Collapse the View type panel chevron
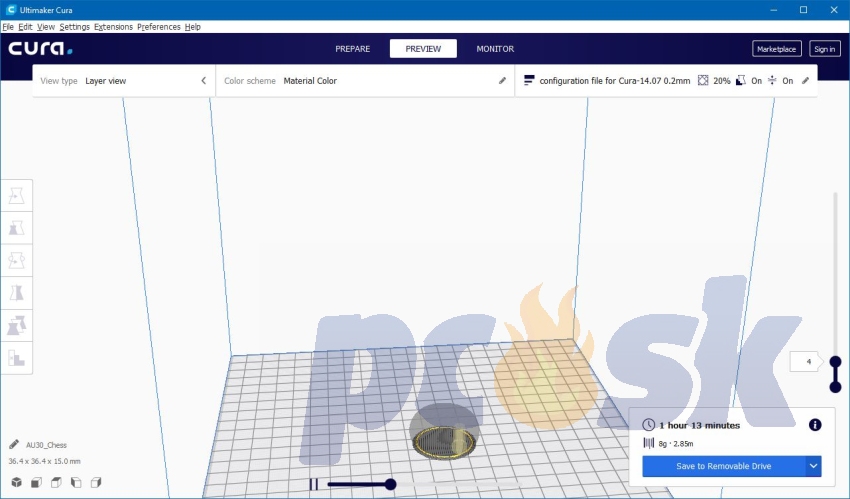 click(204, 81)
